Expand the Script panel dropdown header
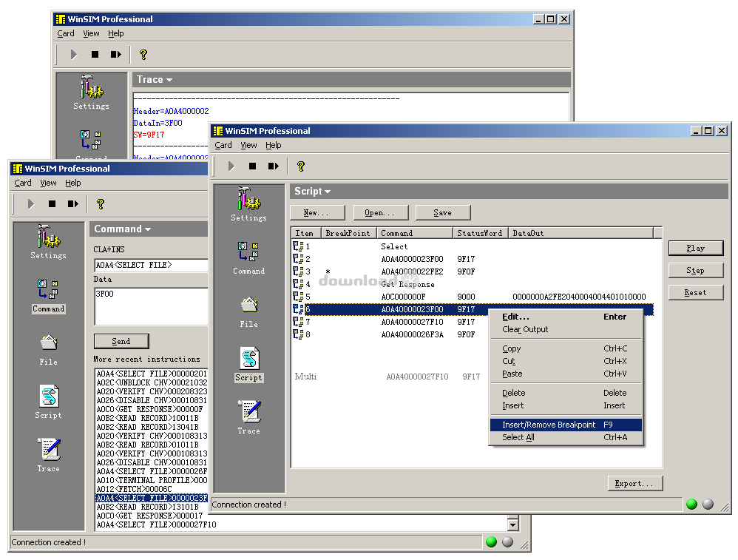The image size is (738, 560). tap(313, 191)
